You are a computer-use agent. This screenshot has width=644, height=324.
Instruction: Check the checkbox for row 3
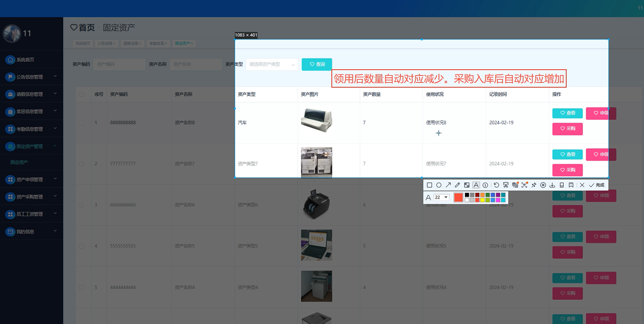click(x=81, y=205)
